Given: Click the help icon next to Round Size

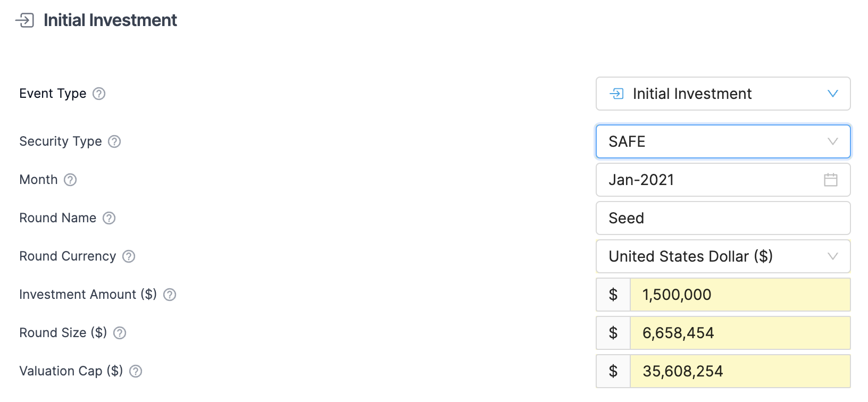Looking at the screenshot, I should (120, 333).
